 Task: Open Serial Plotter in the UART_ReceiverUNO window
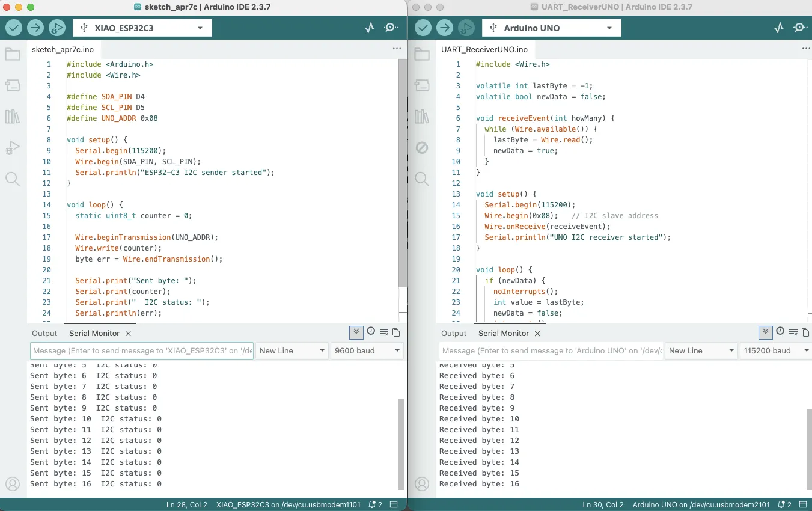(x=779, y=28)
